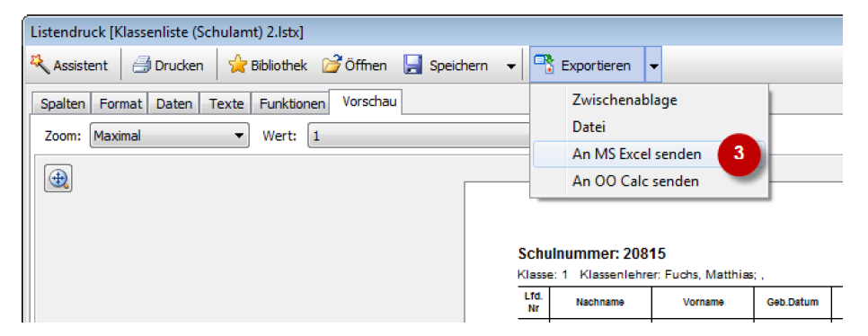The height and width of the screenshot is (336, 868).
Task: Switch to the Spalten tab
Action: coord(63,103)
